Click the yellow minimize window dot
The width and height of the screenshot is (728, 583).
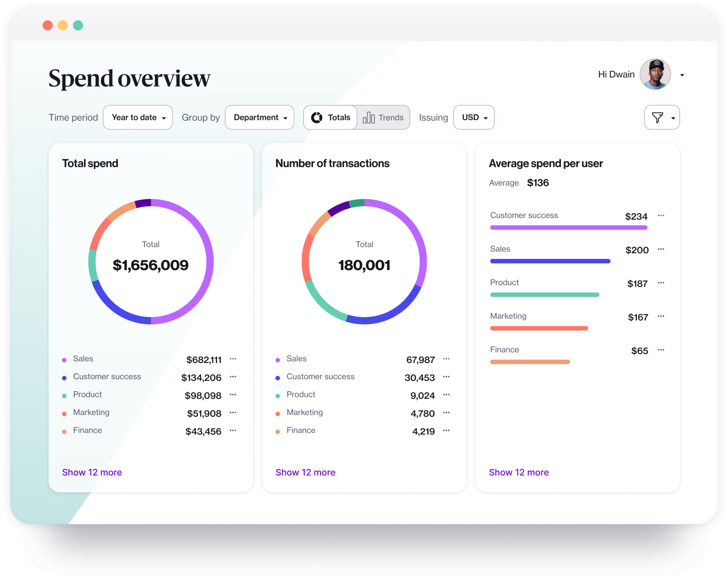tap(63, 25)
